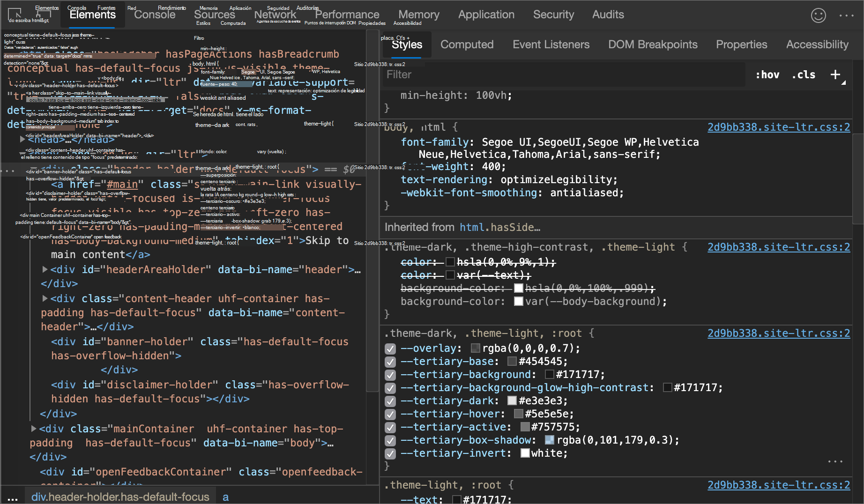Toggle the --tertiary-invert property checkbox
Image resolution: width=864 pixels, height=504 pixels.
coord(390,453)
